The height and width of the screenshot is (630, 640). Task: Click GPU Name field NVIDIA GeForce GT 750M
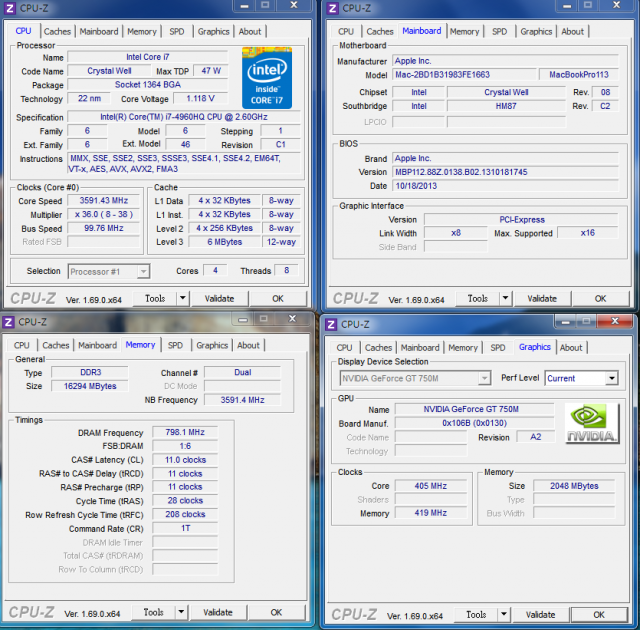475,409
